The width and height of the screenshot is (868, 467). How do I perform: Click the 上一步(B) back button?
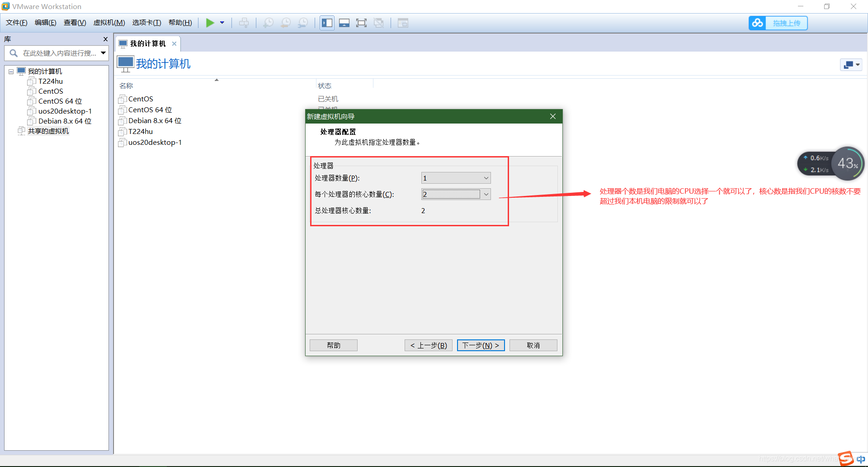point(429,345)
